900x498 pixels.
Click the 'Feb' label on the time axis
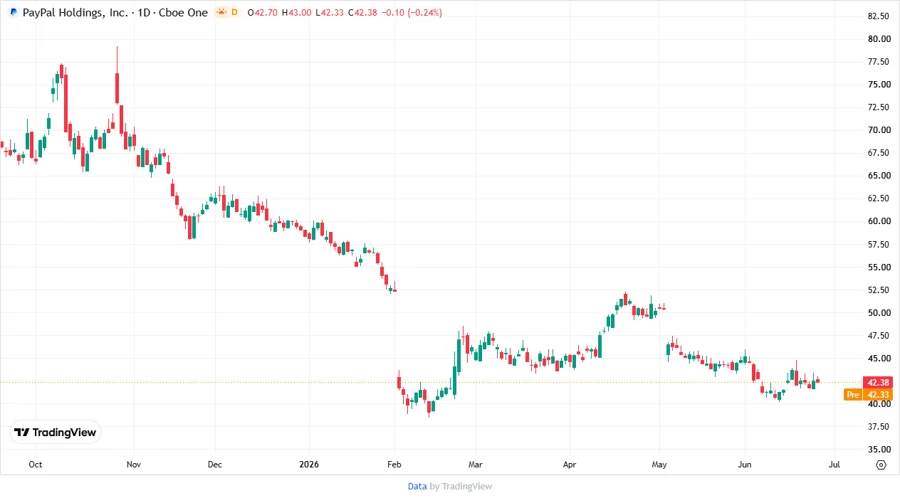tap(394, 465)
